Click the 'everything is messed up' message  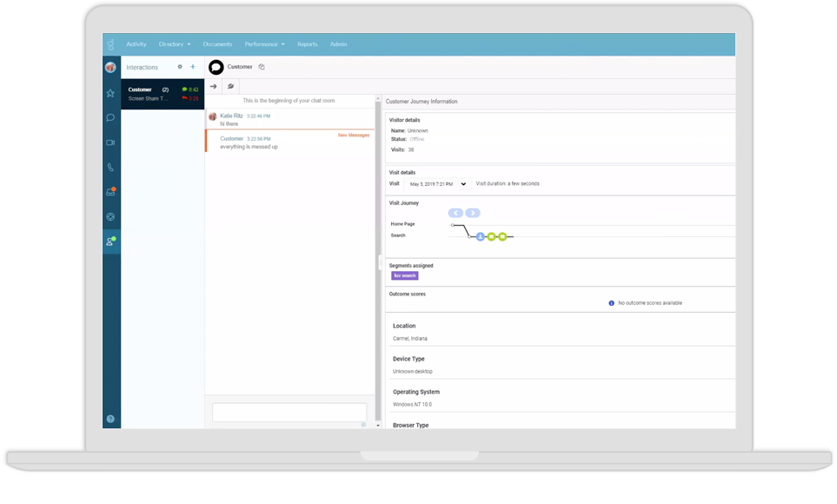249,147
